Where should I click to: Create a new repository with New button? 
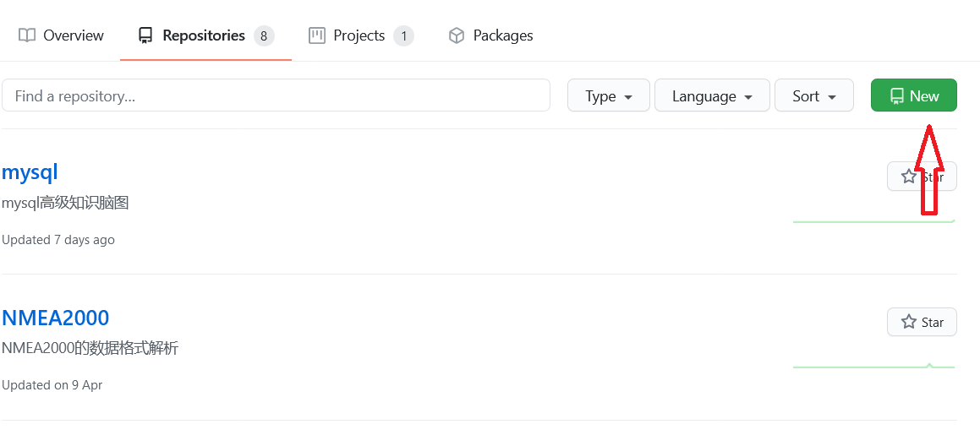(x=914, y=95)
